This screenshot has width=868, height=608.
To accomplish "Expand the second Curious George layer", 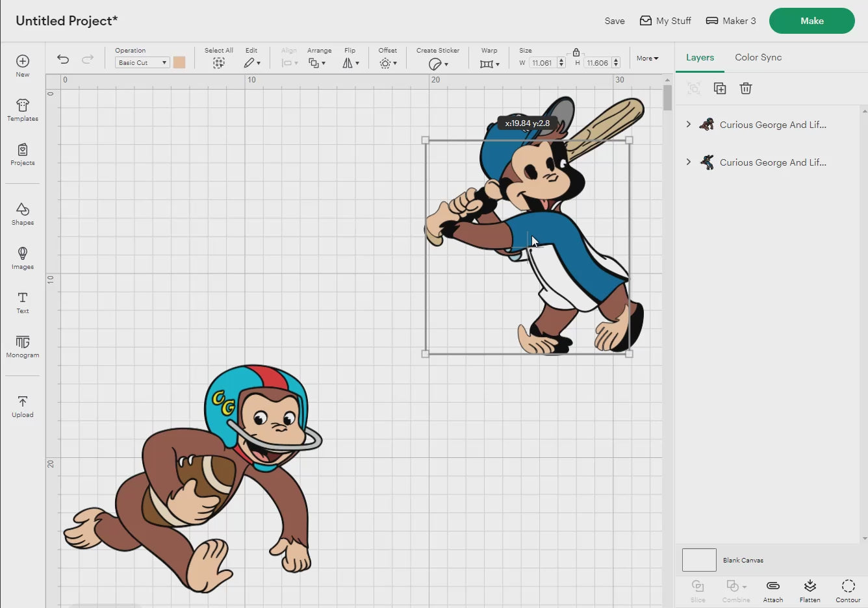I will coord(689,162).
